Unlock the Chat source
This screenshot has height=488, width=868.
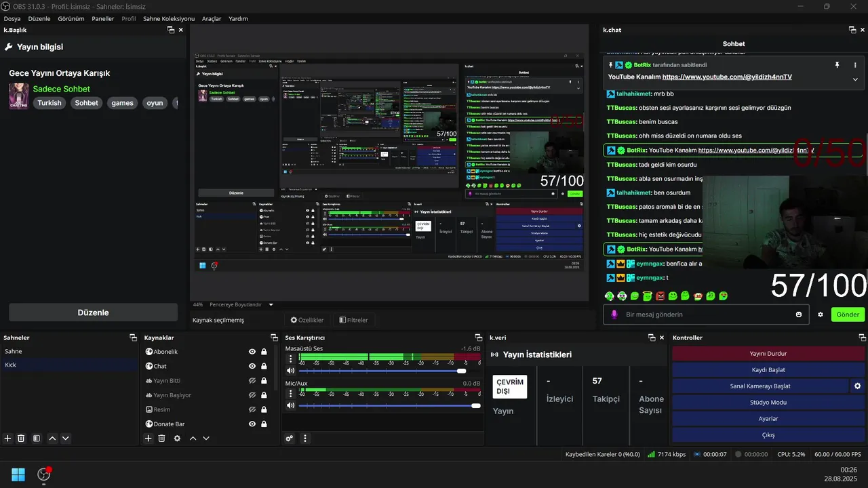[x=264, y=366]
